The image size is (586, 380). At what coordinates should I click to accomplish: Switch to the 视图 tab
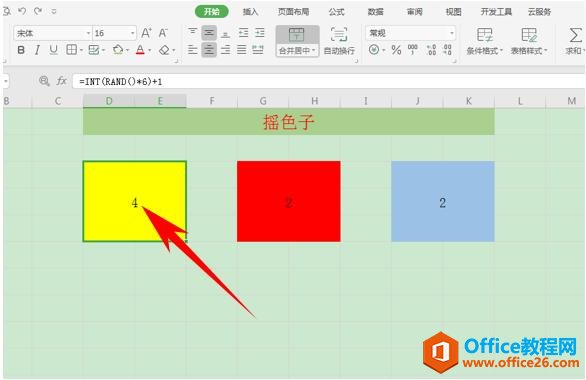[x=453, y=12]
